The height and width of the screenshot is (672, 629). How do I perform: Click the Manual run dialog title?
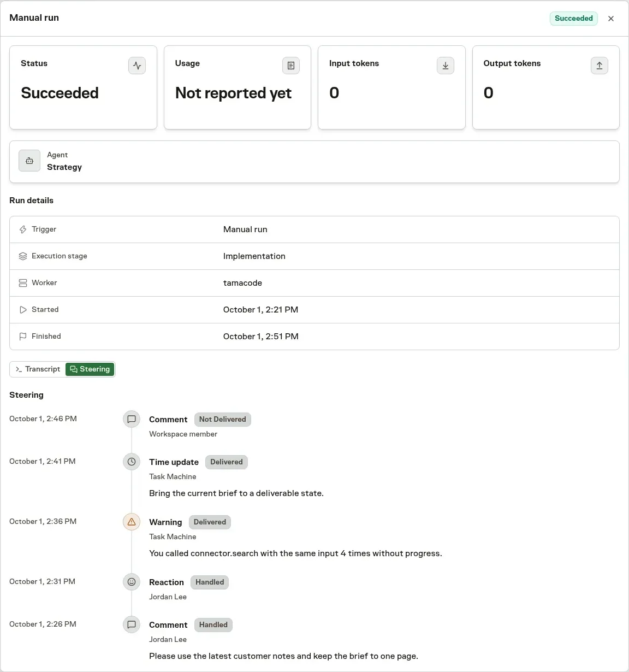coord(34,17)
